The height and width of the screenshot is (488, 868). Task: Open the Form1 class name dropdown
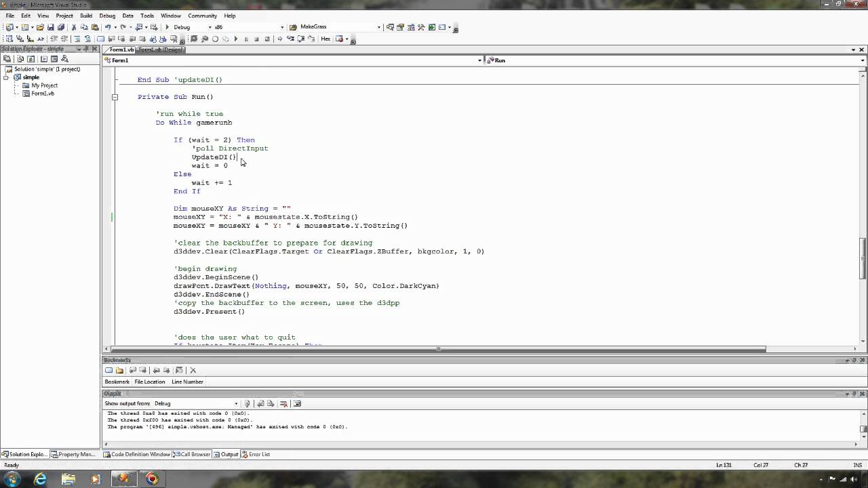pos(479,60)
